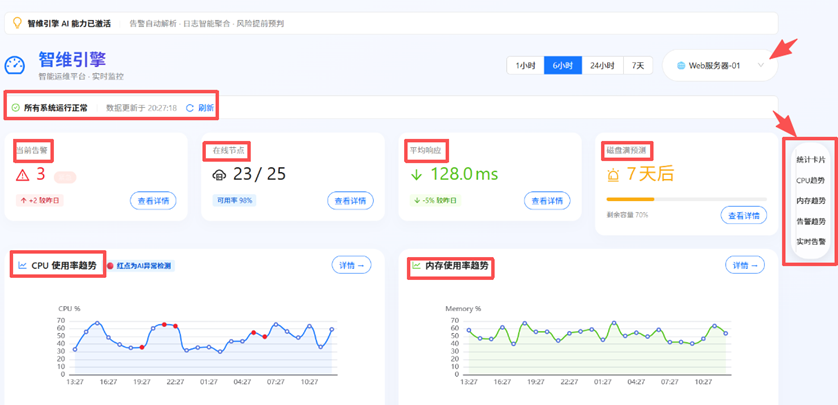
Task: Go to 实时告警 in side navigation
Action: coord(810,241)
